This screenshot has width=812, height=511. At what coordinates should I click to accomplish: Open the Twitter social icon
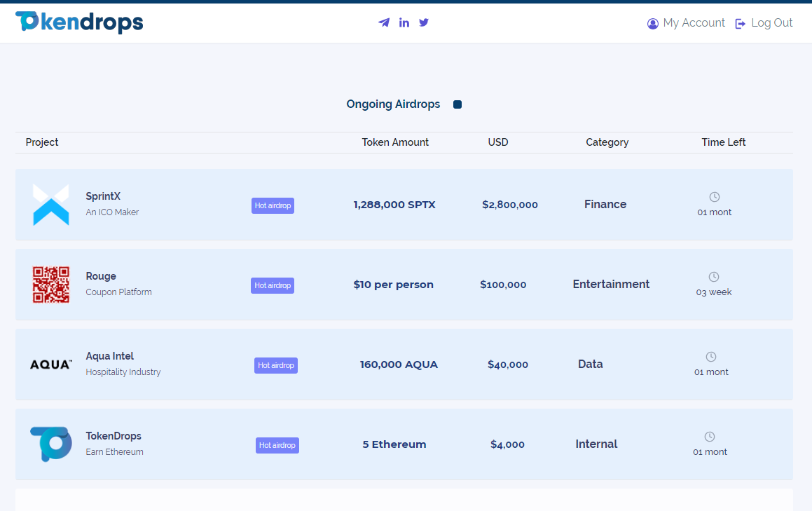pos(424,22)
